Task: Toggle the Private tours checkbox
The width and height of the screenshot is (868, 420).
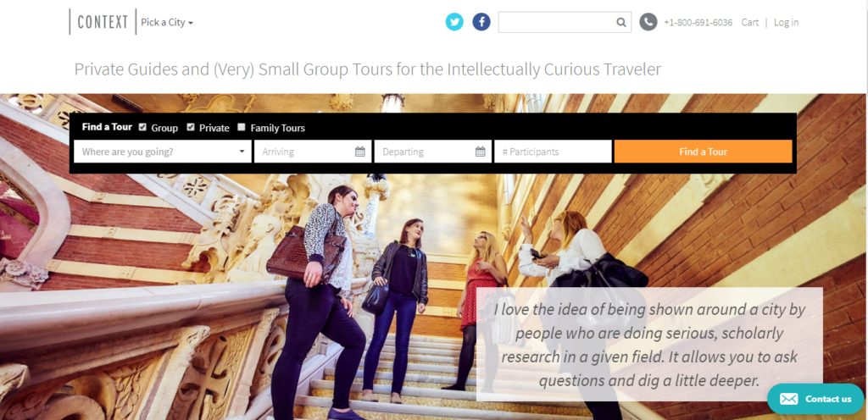Action: click(191, 128)
